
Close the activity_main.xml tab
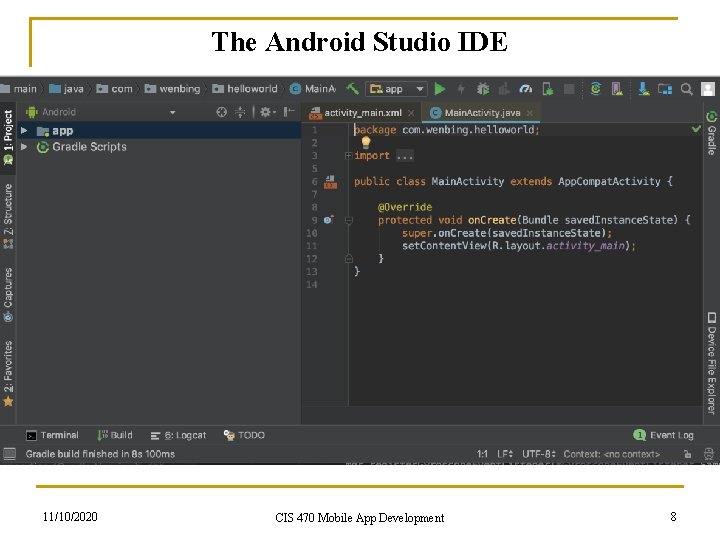point(411,113)
